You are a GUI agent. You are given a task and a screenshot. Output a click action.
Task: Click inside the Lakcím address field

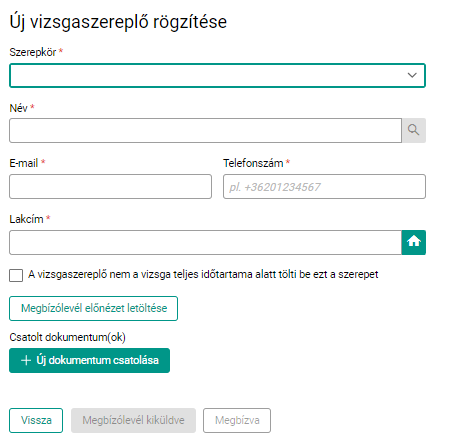tap(205, 242)
